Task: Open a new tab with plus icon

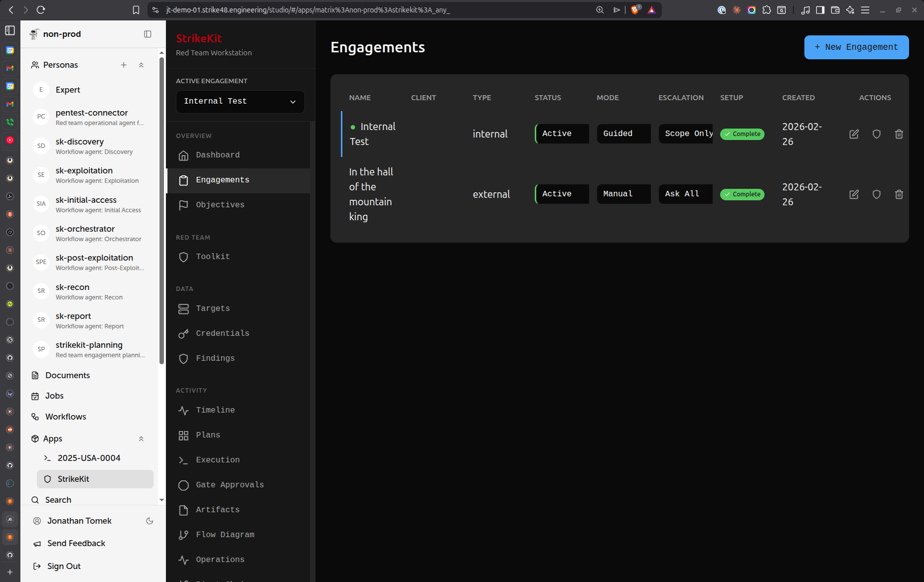Action: pos(10,572)
